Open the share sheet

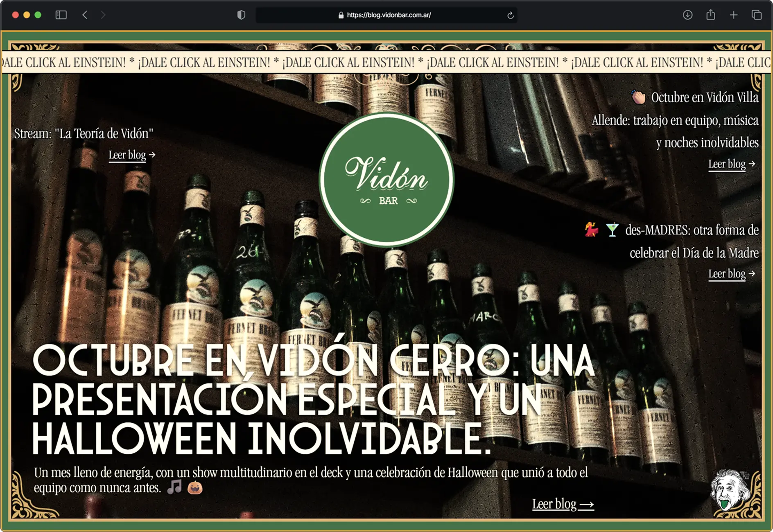tap(710, 15)
